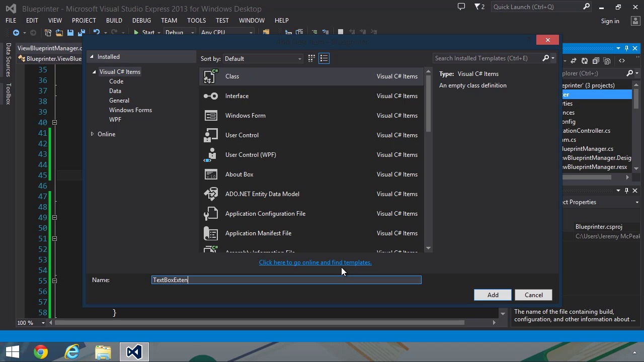Open the Project Properties object dropdown

click(x=637, y=202)
